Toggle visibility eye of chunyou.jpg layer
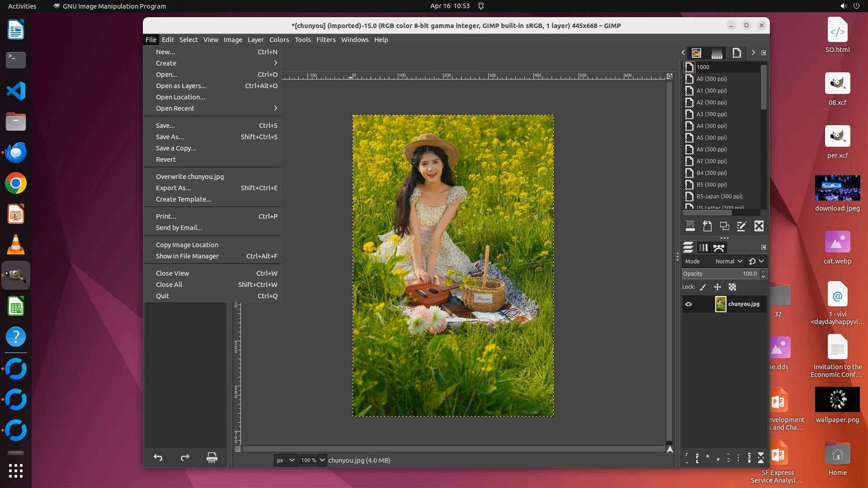Screen dimensions: 868x488 tap(689, 304)
